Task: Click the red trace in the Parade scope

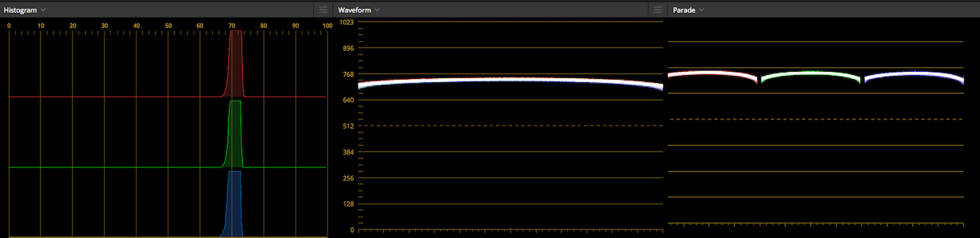Action: [x=713, y=73]
